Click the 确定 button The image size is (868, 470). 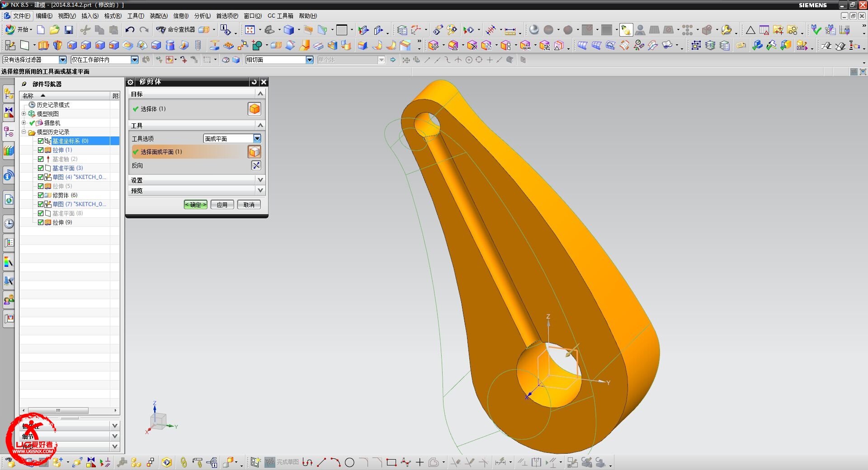click(196, 205)
